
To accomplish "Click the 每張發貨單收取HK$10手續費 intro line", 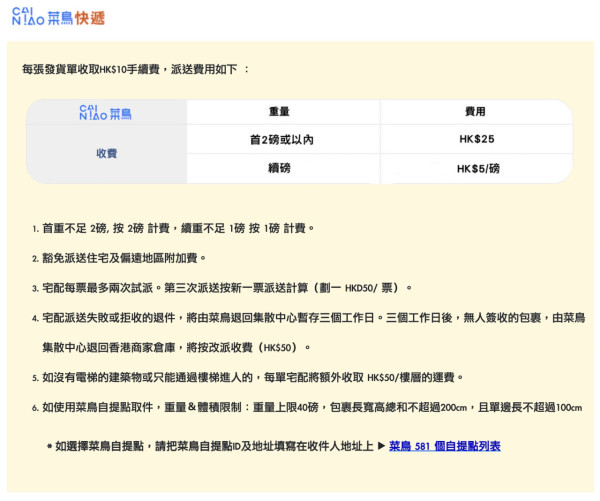I will pos(135,70).
